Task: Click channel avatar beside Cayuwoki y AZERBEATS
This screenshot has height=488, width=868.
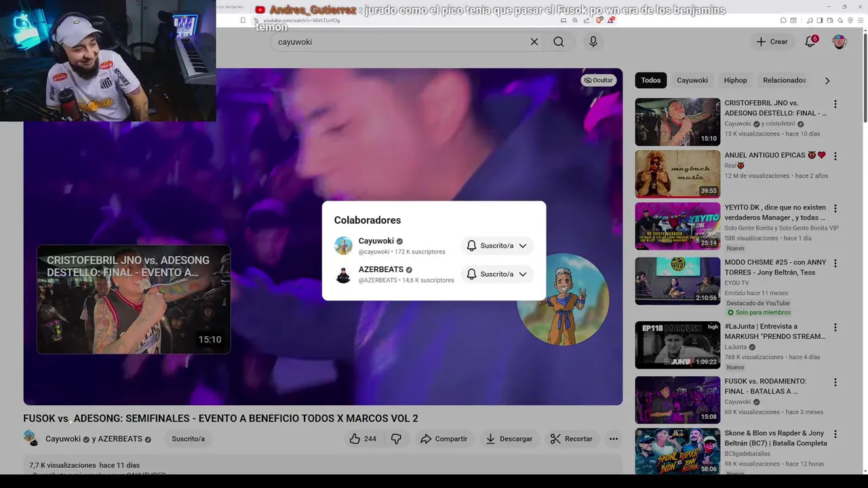Action: tap(31, 438)
